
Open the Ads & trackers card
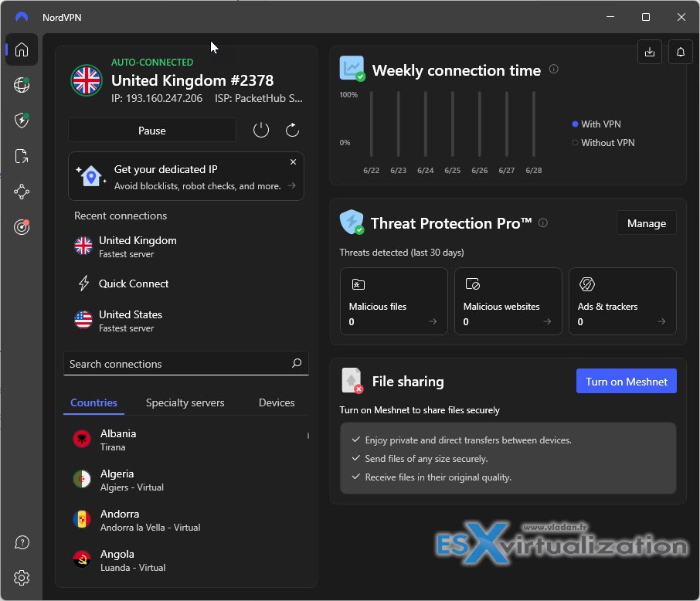tap(622, 301)
